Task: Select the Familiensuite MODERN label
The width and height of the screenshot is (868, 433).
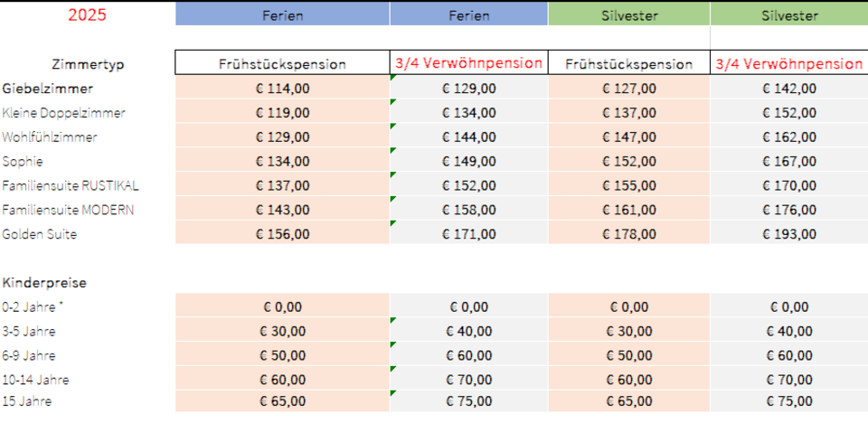Action: point(68,210)
